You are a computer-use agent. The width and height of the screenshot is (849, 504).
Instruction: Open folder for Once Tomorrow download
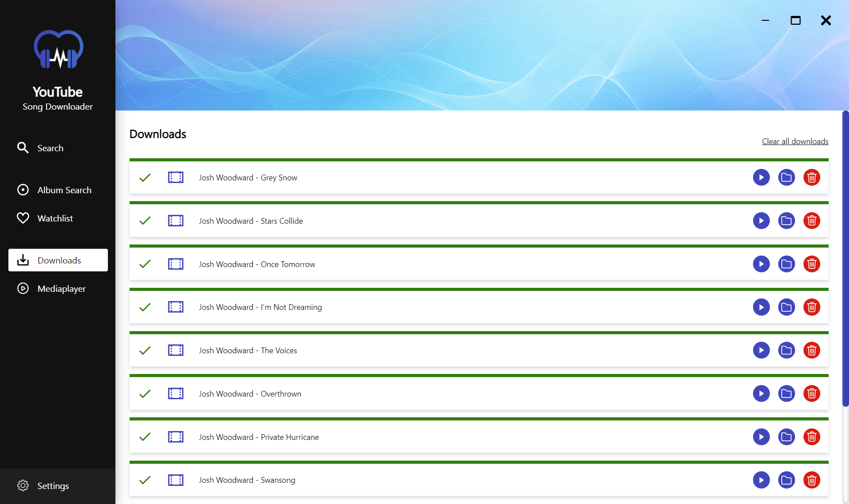tap(786, 264)
